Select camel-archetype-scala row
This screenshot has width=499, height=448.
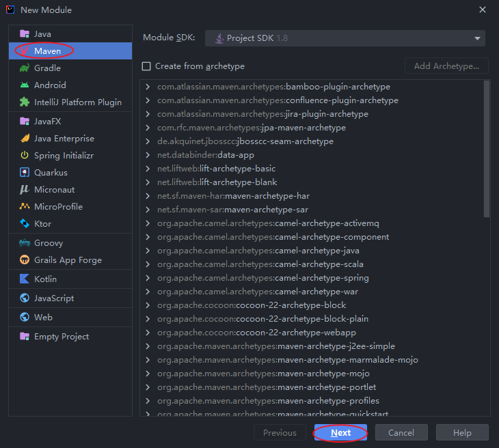[312, 264]
